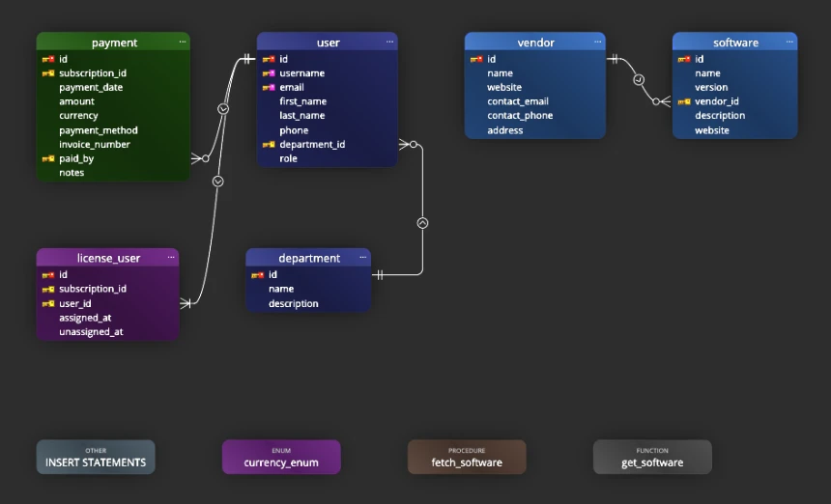Open the license_user table options menu (three dots)
The height and width of the screenshot is (504, 831).
coord(171,257)
